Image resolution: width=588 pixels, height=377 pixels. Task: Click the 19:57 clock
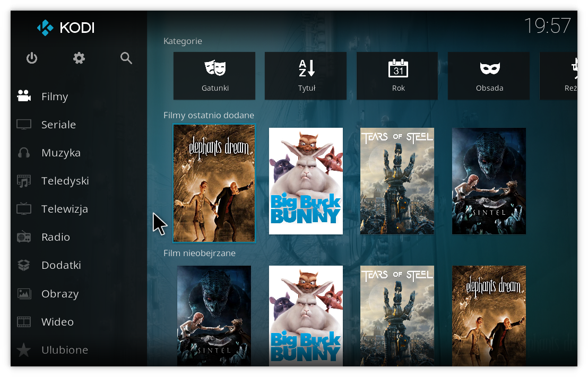[547, 26]
